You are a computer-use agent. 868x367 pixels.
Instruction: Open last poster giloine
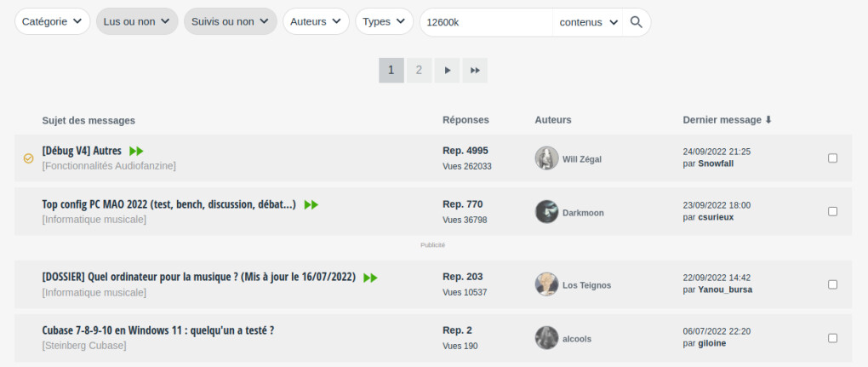(712, 343)
